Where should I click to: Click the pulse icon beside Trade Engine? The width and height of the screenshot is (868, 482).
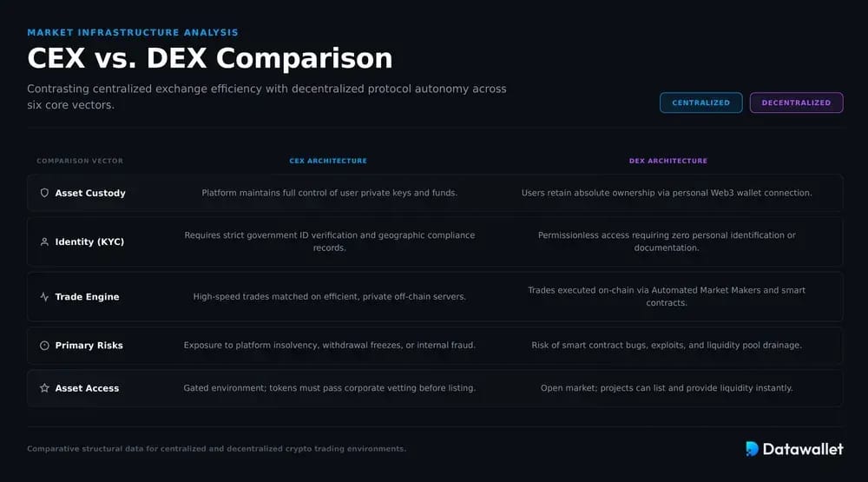(44, 296)
